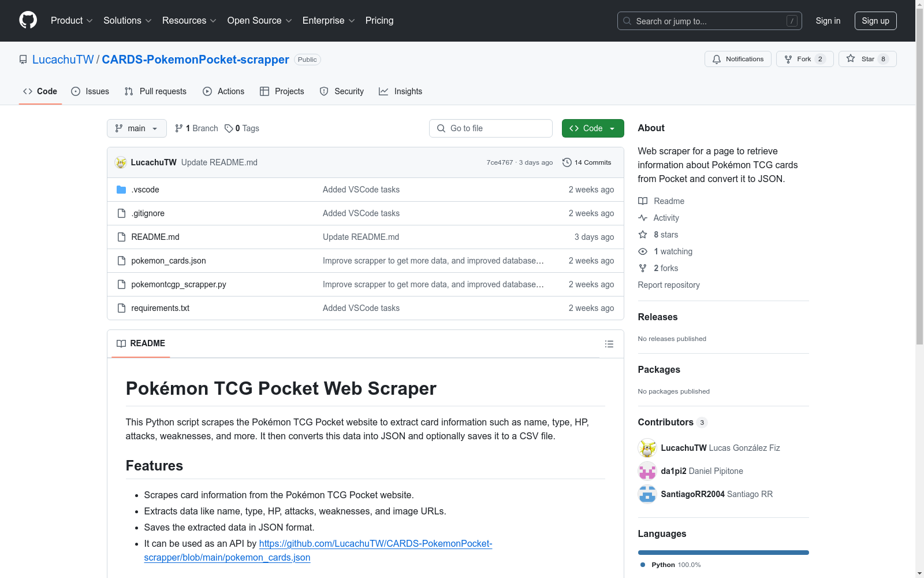Switch to the Issues tab
This screenshot has height=578, width=924.
click(x=90, y=91)
